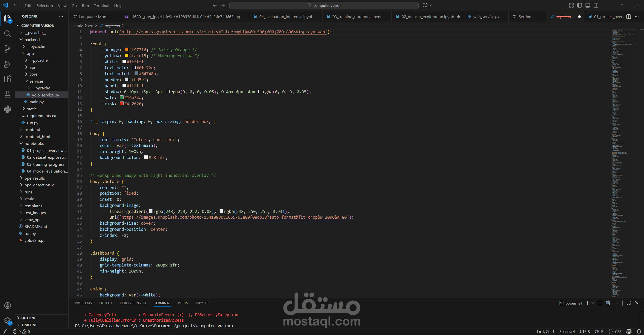
Task: Open the Extensions view
Action: point(8,79)
